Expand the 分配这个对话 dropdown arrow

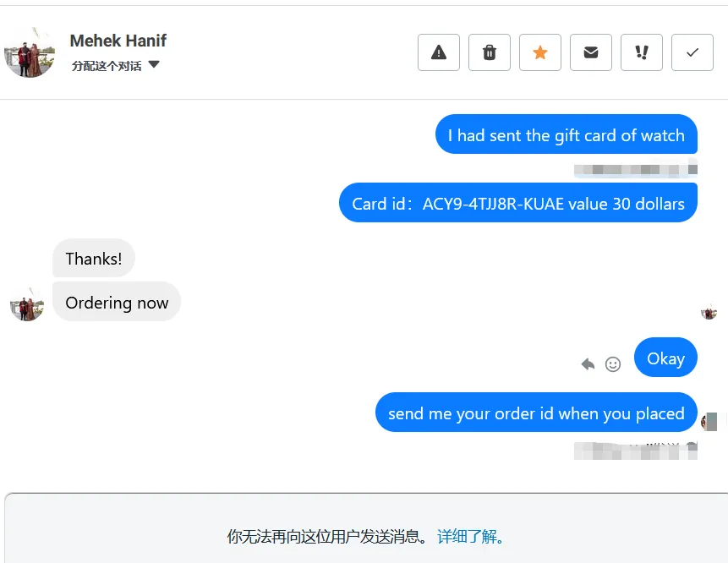154,64
